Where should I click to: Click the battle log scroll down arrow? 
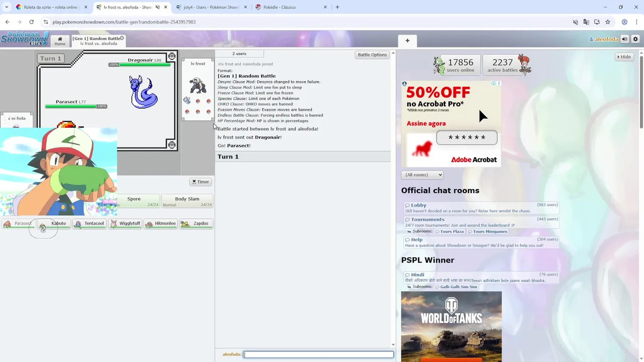click(393, 345)
